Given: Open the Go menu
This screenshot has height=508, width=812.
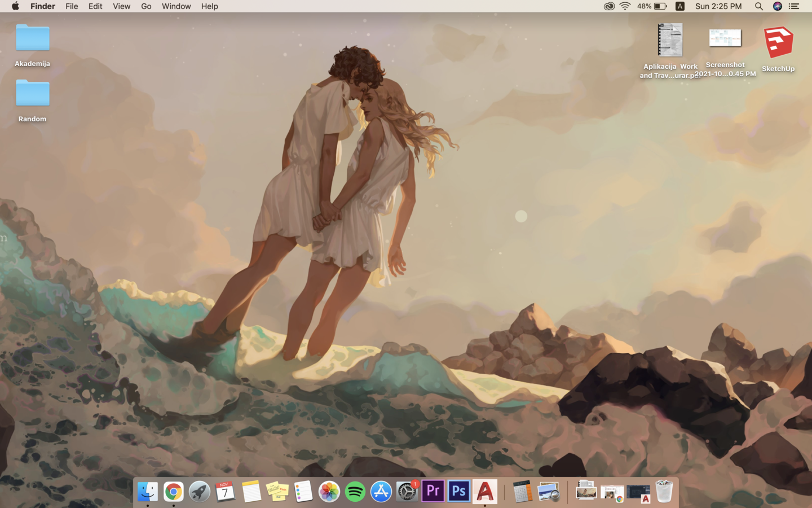Looking at the screenshot, I should tap(146, 6).
